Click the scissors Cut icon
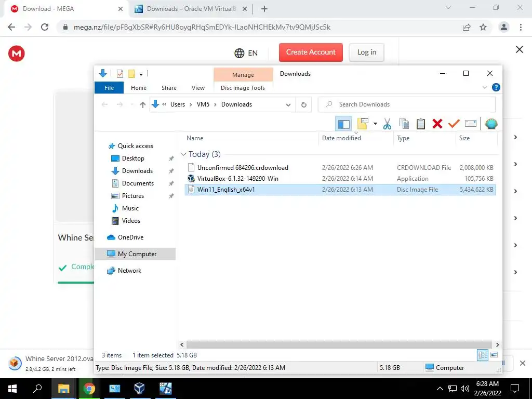532x399 pixels. point(387,124)
